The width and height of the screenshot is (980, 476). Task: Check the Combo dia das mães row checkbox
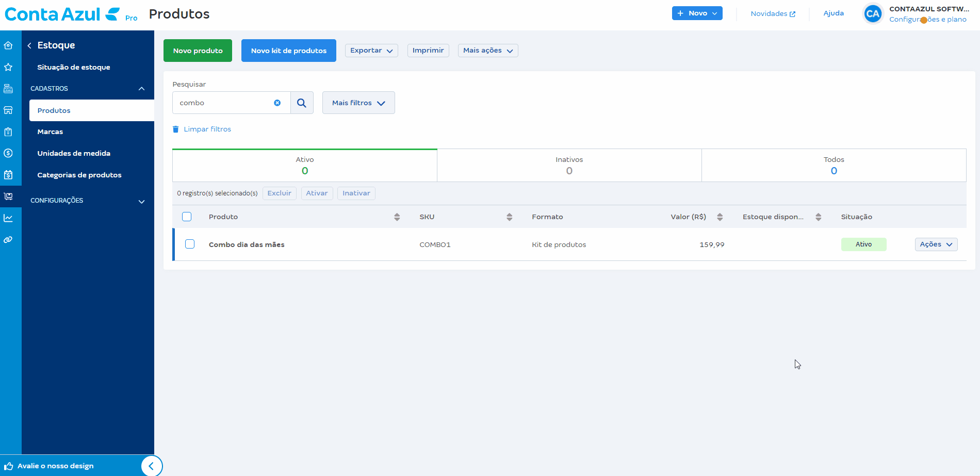click(190, 244)
